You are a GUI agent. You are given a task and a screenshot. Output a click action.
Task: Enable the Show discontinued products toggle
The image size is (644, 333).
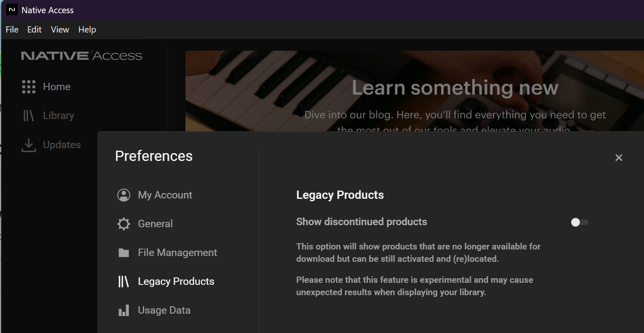click(x=579, y=222)
